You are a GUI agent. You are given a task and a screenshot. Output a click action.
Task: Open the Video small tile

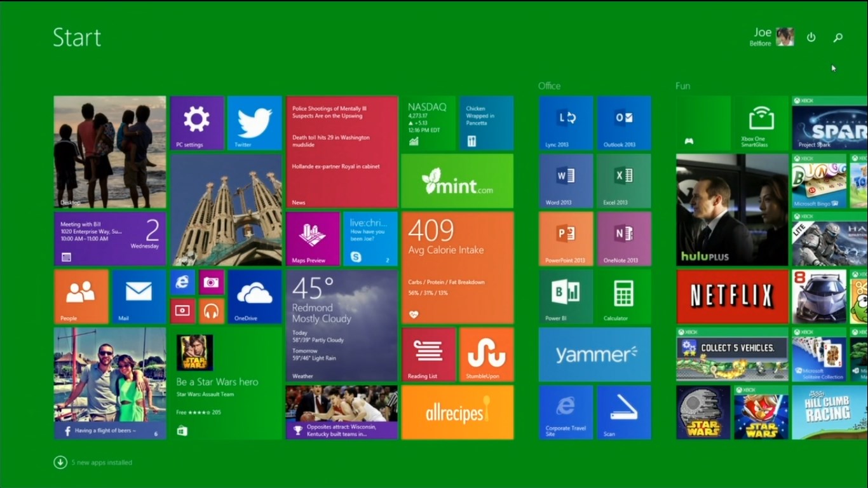[182, 311]
